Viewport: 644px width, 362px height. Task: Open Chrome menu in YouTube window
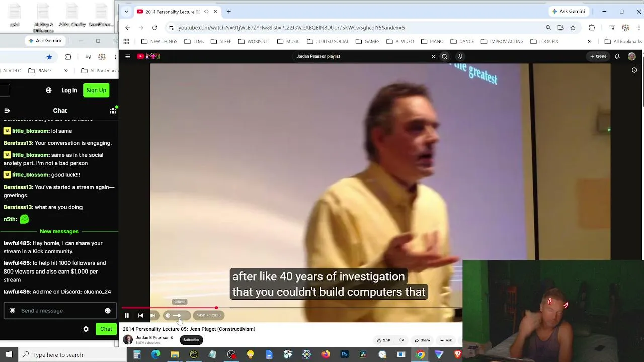pyautogui.click(x=639, y=28)
